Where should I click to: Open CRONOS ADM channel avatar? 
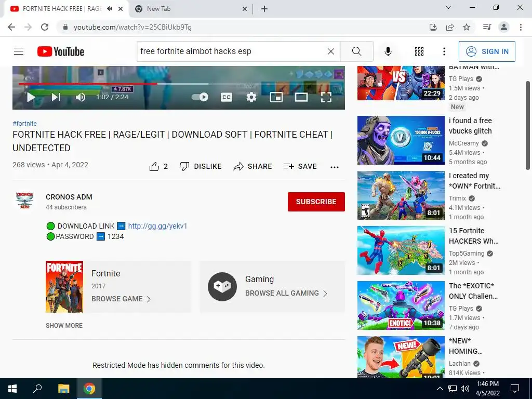pyautogui.click(x=25, y=201)
